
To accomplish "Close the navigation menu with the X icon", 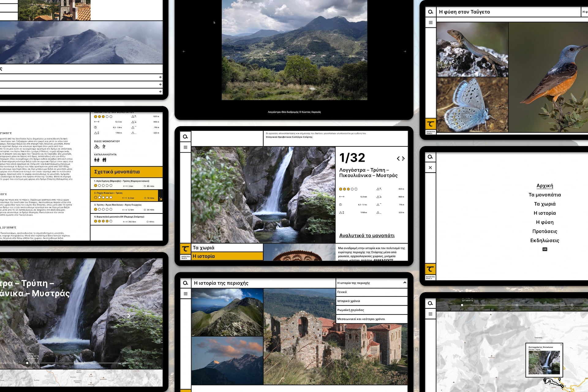I will point(430,168).
